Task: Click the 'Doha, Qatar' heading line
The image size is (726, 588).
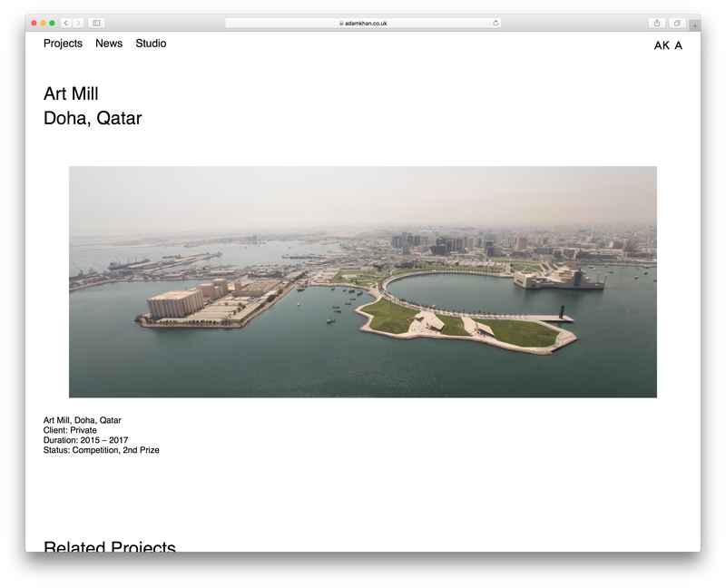Action: [93, 119]
